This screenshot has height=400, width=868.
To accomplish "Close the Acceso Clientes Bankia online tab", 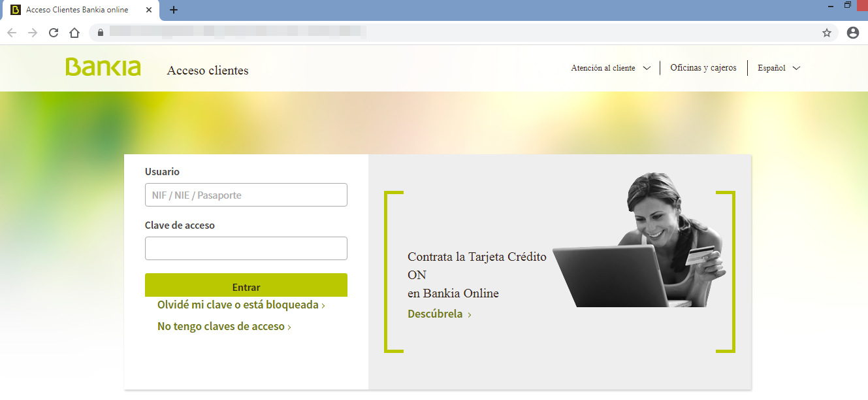I will point(150,10).
